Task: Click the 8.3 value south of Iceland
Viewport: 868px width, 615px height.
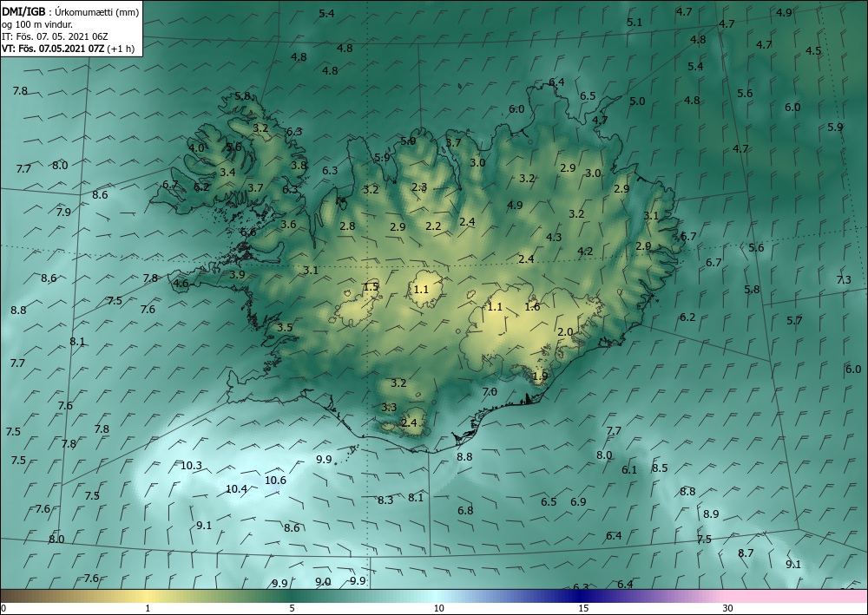Action: coord(385,500)
